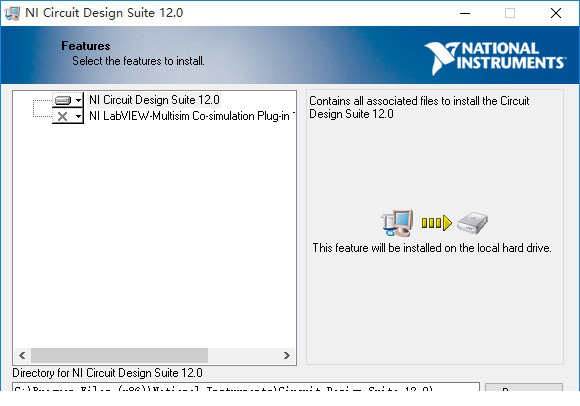Click 'Directory for NI Circuit Design Suite 12.0' label
This screenshot has height=406, width=580.
click(107, 373)
